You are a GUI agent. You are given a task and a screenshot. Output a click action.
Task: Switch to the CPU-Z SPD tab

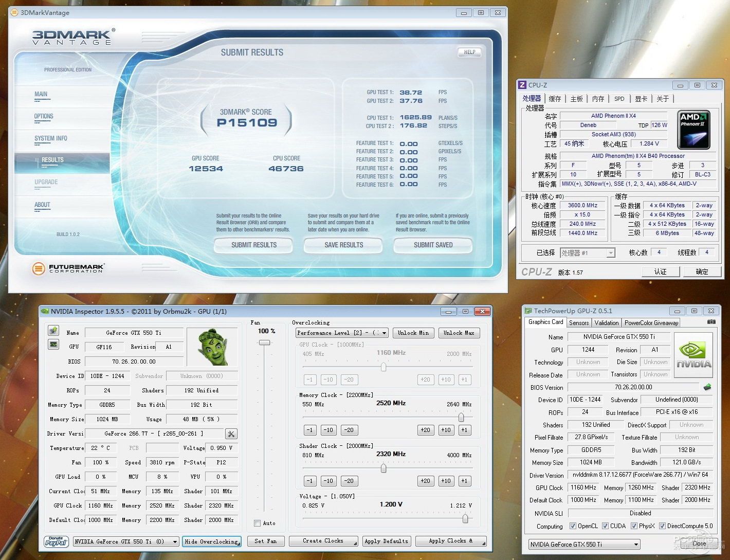point(619,99)
